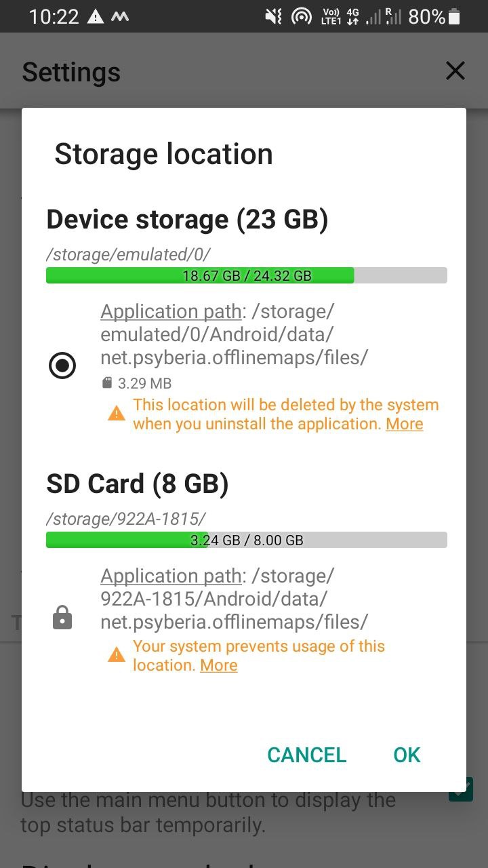Viewport: 488px width, 868px height.
Task: Tap the alert triangle notification icon
Action: pyautogui.click(x=96, y=17)
